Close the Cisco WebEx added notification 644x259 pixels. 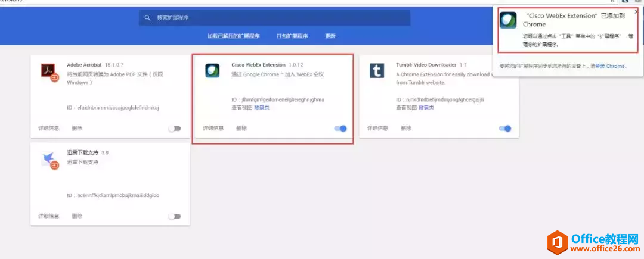(x=636, y=12)
